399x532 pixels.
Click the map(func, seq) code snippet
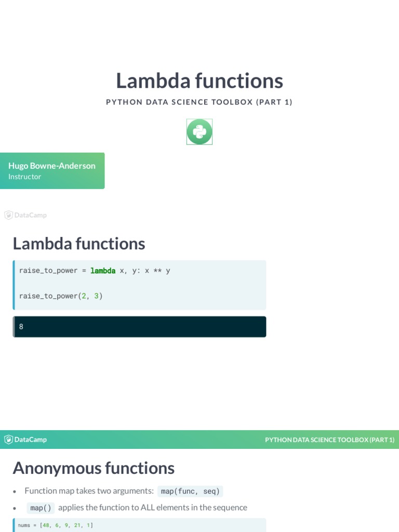pos(190,491)
